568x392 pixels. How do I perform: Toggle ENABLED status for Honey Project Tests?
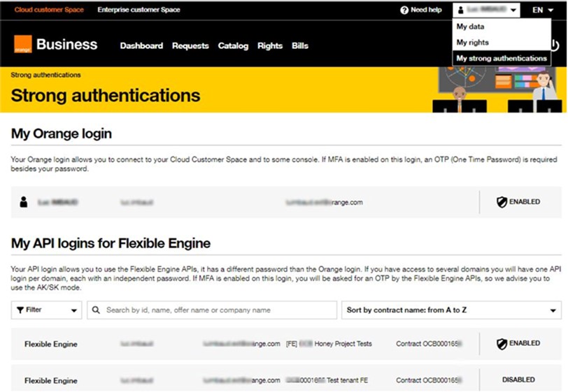pyautogui.click(x=518, y=344)
